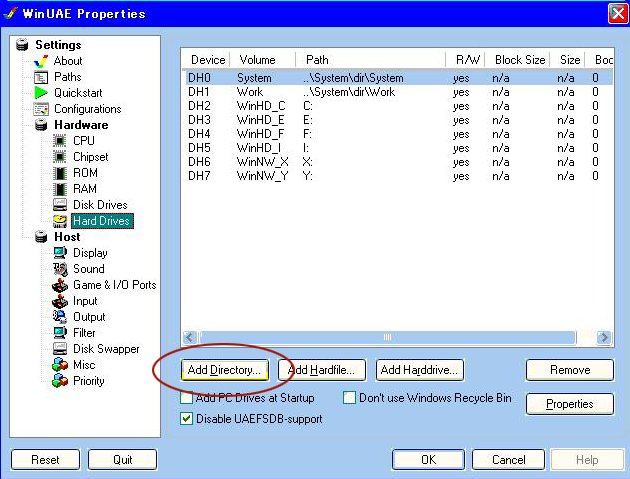Click the green Quickstart arrow icon
This screenshot has height=479, width=630.
pos(41,93)
